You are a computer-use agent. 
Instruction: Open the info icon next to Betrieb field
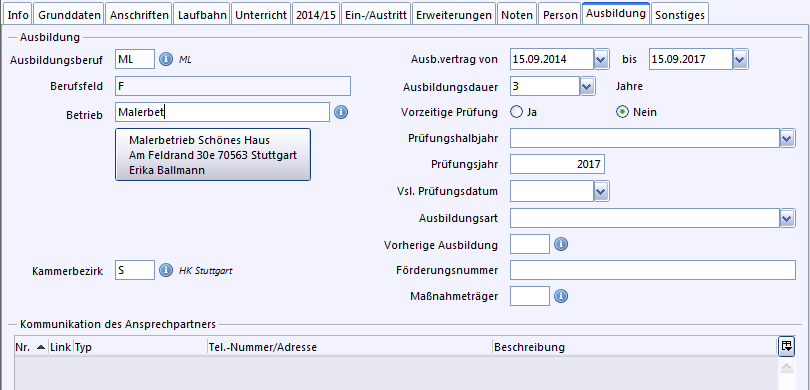[x=341, y=112]
